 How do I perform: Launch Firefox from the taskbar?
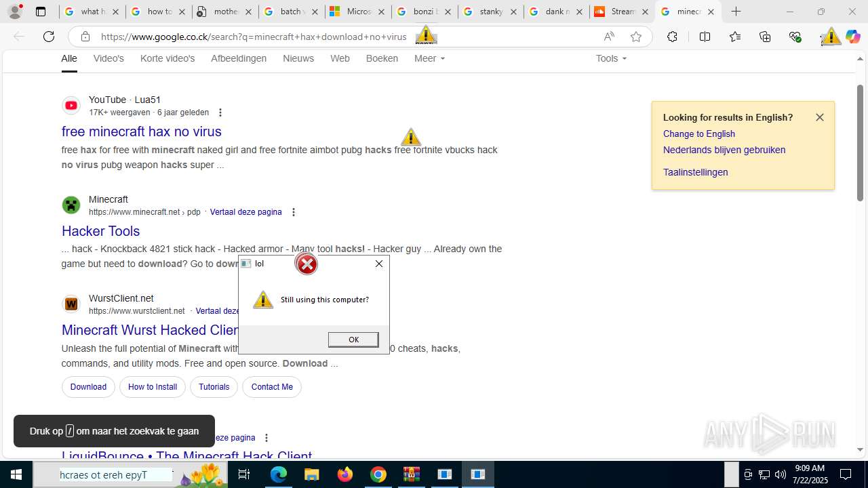point(345,474)
